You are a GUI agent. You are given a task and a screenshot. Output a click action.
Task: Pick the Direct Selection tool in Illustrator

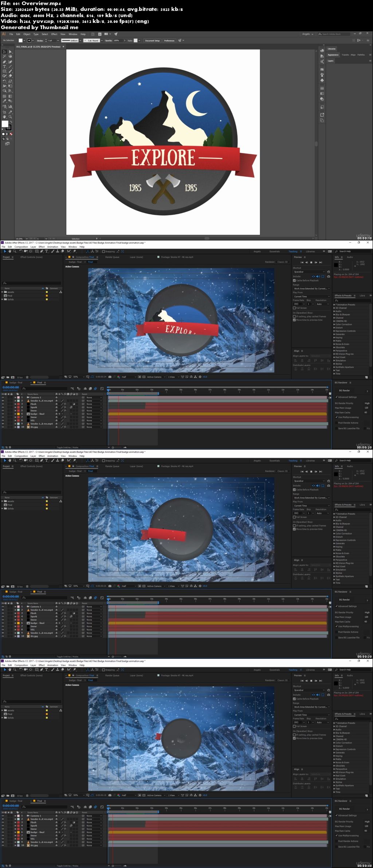[10, 52]
